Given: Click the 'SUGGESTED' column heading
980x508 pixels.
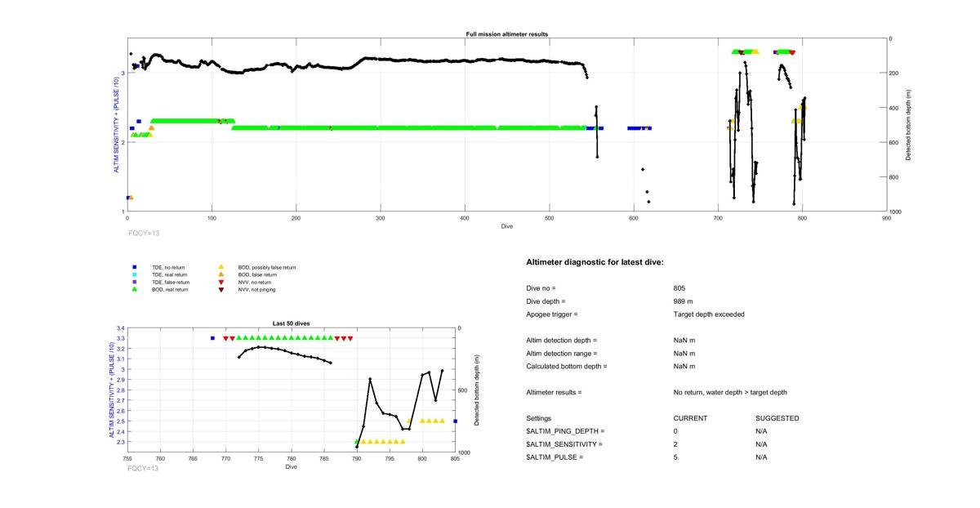Looking at the screenshot, I should pos(777,418).
